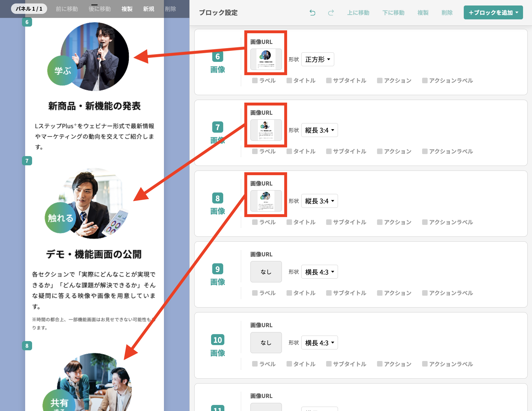Click block number 8 badge in settings

[218, 198]
